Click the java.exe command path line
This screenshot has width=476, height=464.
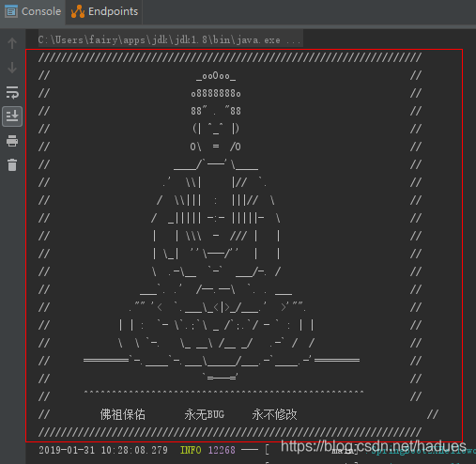169,40
